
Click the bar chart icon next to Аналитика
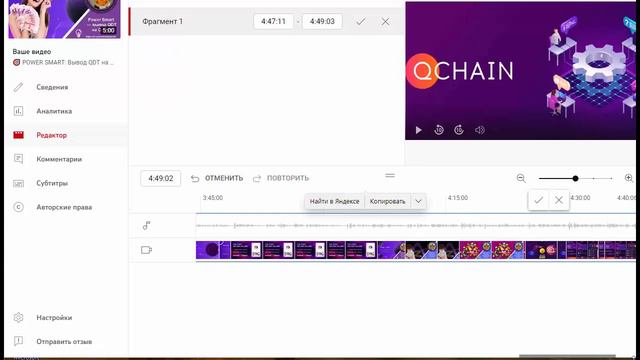pos(18,111)
